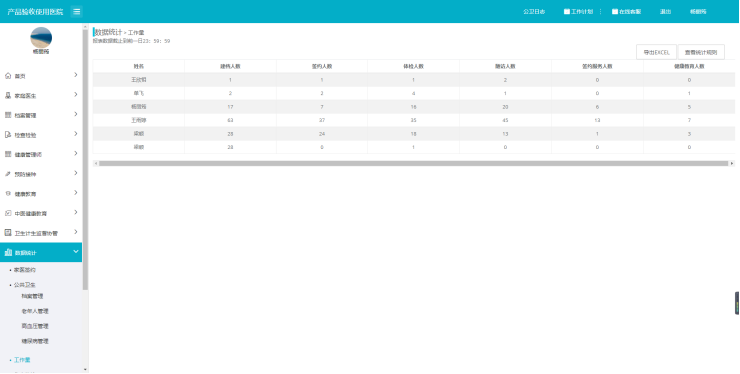The image size is (740, 374).
Task: Click the sidebar scrollbar down arrow
Action: point(85,370)
